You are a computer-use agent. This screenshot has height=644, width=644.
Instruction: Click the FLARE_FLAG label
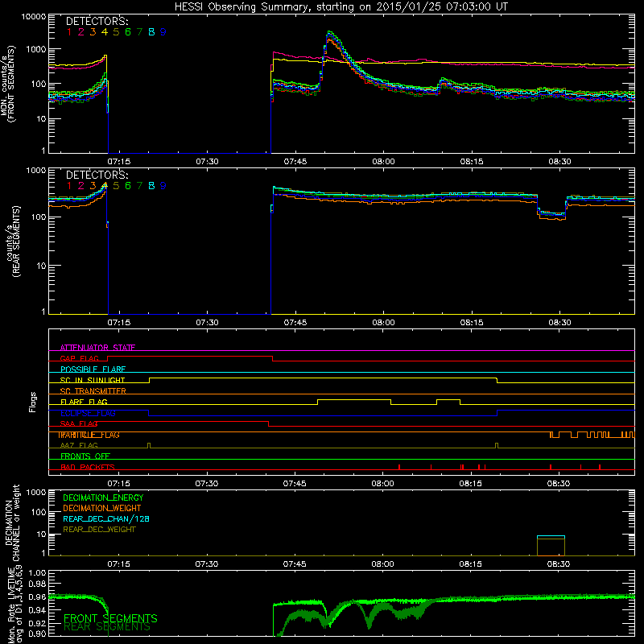click(x=84, y=402)
